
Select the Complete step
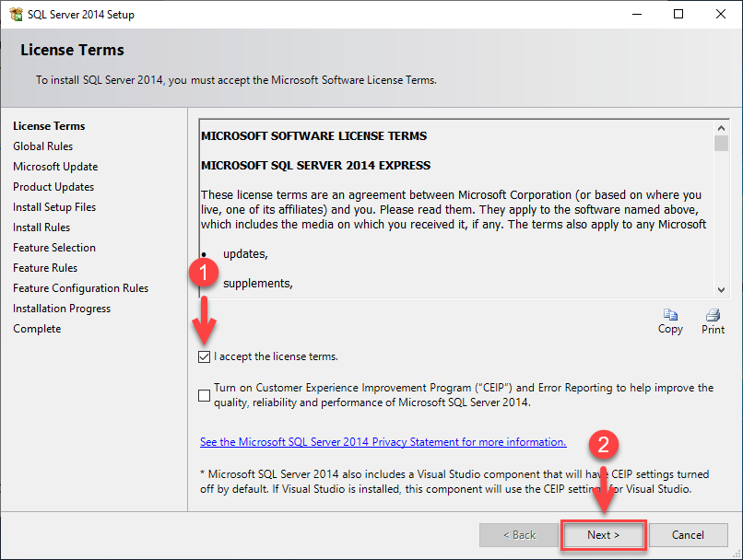(x=37, y=329)
